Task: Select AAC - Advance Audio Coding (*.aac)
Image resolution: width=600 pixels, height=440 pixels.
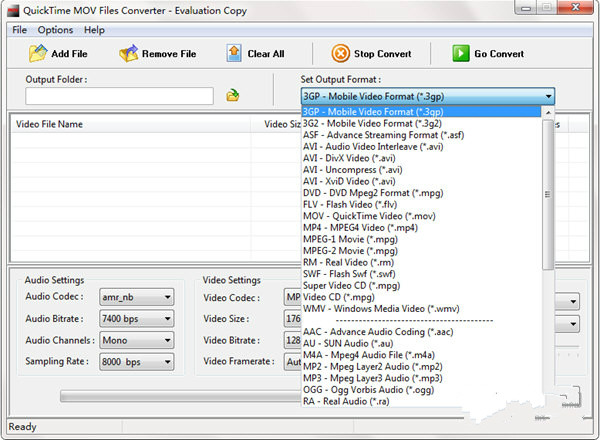Action: (x=421, y=332)
